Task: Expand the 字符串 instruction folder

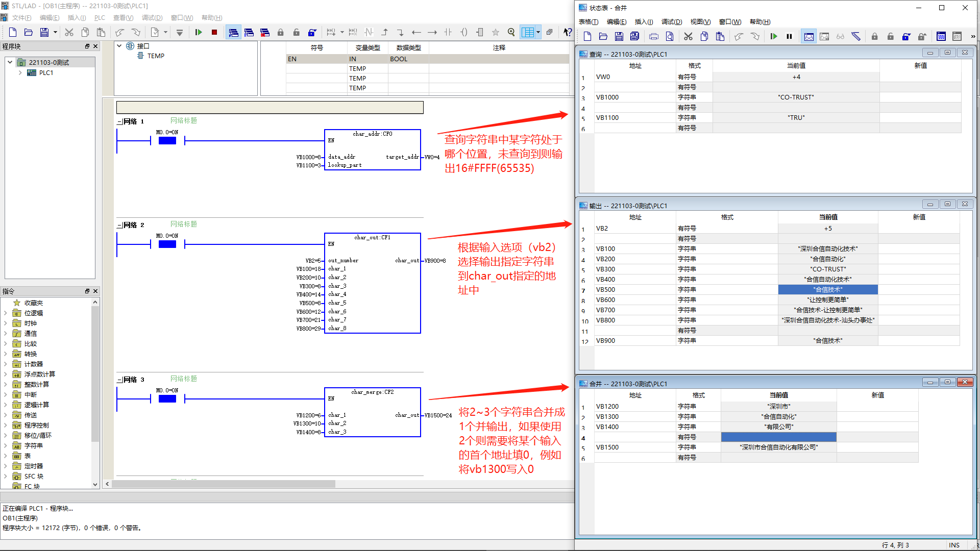Action: click(x=6, y=446)
